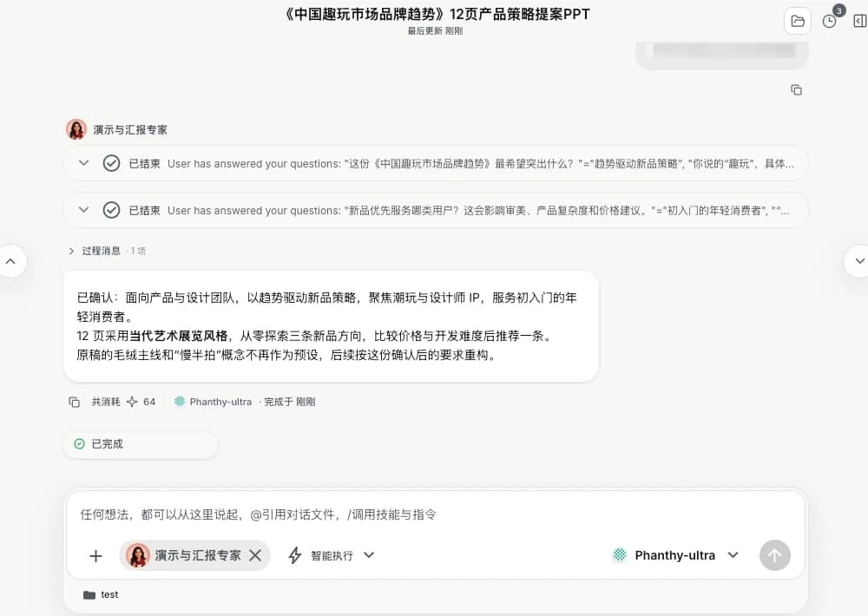Expand the second 已结束 row about 新品优先服务
Image resolution: width=868 pixels, height=616 pixels.
83,210
